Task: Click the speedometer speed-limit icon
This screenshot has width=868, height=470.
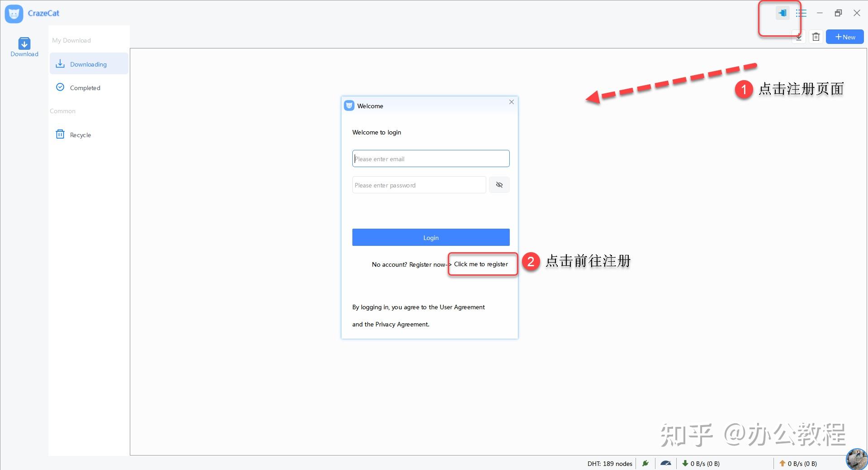Action: coord(666,463)
